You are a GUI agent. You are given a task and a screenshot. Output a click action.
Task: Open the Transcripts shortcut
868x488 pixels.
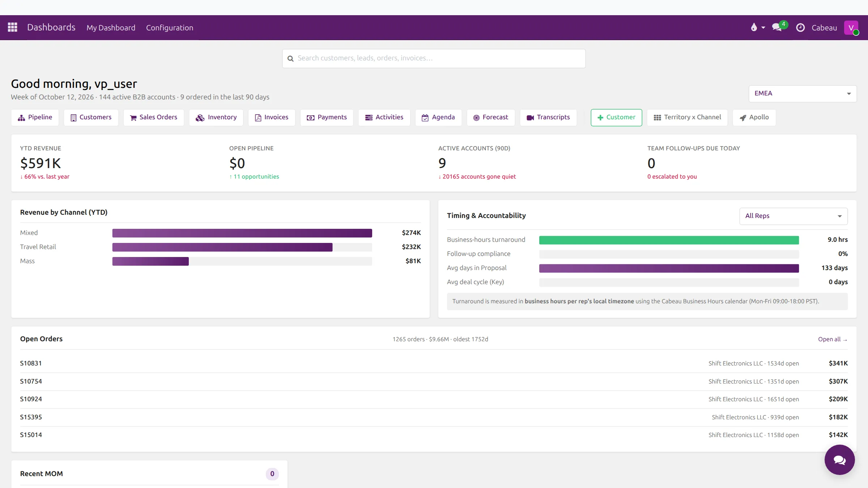coord(548,117)
